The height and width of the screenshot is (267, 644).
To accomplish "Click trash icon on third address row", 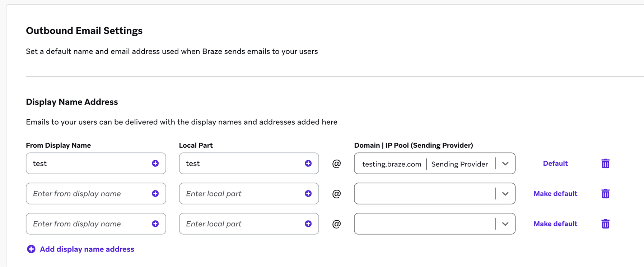I will tap(605, 224).
